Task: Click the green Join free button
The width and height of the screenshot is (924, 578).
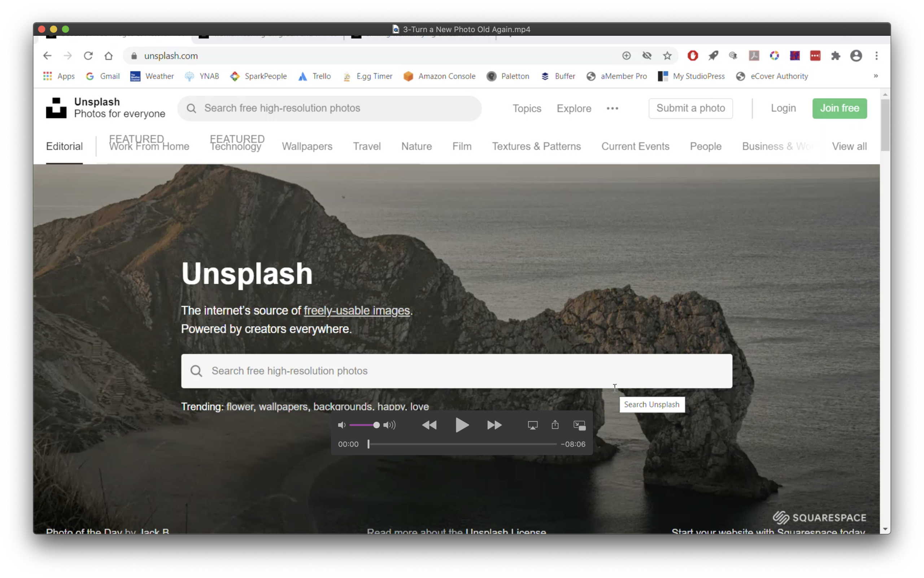Action: pyautogui.click(x=840, y=108)
